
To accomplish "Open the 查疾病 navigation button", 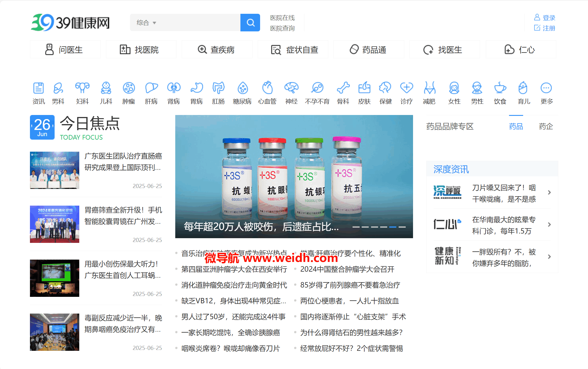I will tap(217, 50).
